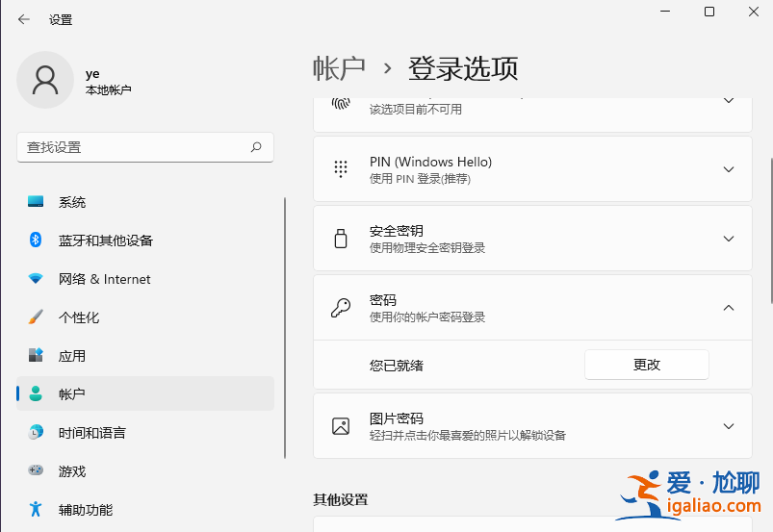This screenshot has width=773, height=532.
Task: Click the accessibility figure icon
Action: [x=36, y=509]
